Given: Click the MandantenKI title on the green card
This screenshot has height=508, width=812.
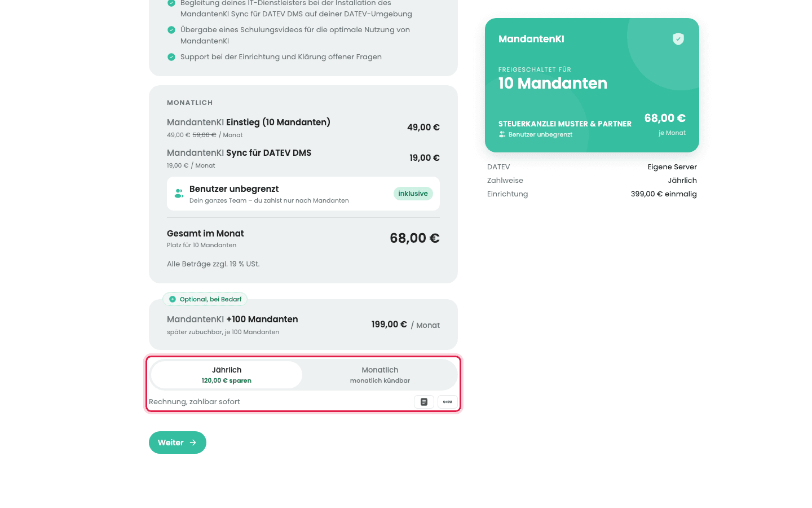Looking at the screenshot, I should (x=531, y=39).
